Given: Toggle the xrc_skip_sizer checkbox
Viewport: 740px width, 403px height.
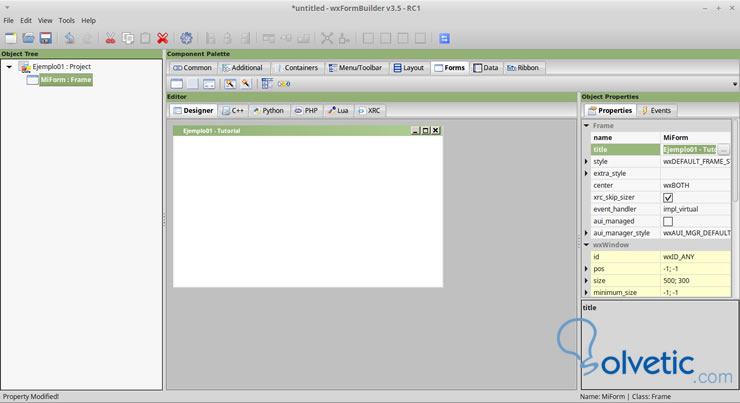Looking at the screenshot, I should click(668, 198).
